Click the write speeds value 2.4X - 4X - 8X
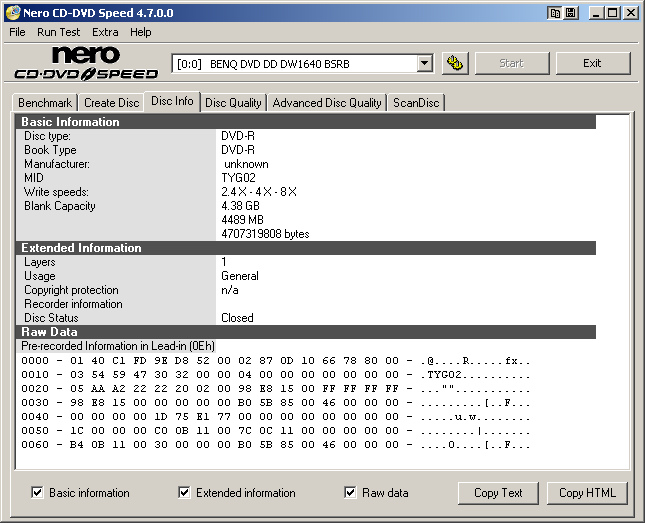The width and height of the screenshot is (645, 523). click(x=259, y=192)
